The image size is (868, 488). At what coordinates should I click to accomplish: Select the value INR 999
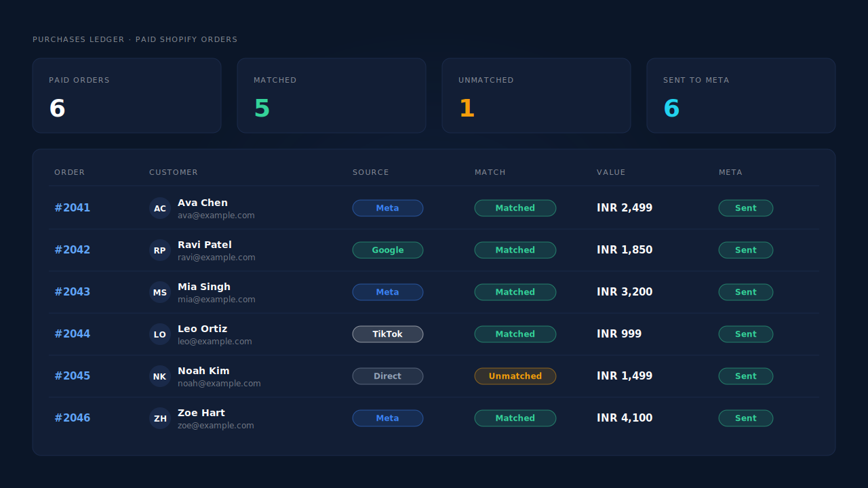click(619, 334)
